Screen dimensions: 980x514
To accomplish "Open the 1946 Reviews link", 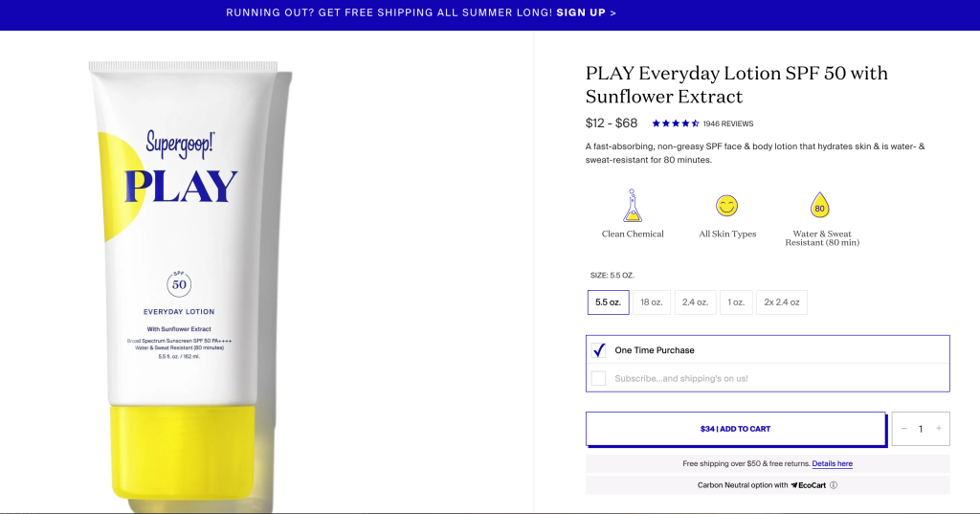I will click(x=728, y=123).
